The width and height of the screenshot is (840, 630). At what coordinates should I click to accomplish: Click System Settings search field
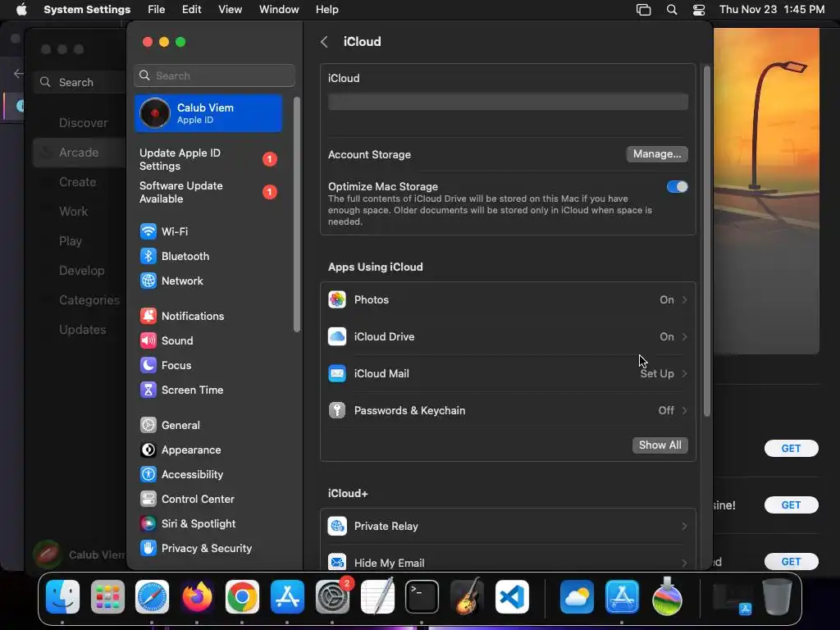[x=214, y=75]
